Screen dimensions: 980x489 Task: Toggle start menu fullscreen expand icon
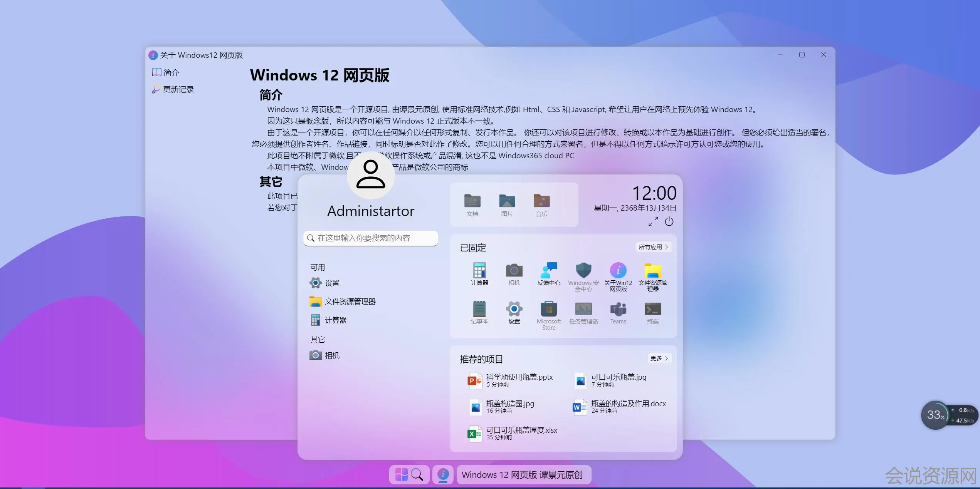pos(653,221)
